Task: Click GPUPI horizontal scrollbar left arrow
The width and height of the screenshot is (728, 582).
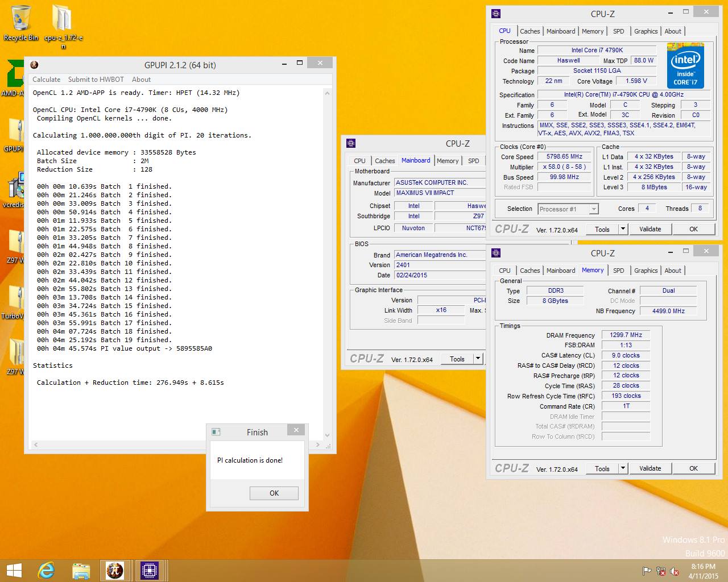Action: point(36,444)
